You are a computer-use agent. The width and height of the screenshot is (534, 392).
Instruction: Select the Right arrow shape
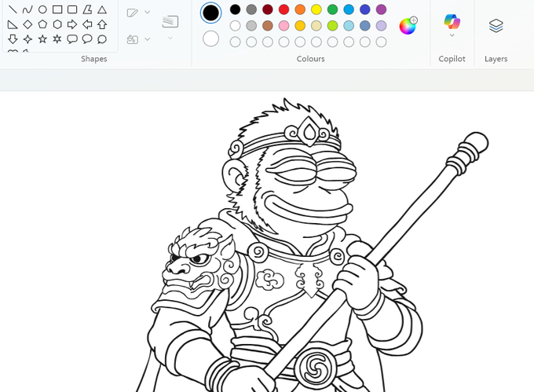click(72, 24)
